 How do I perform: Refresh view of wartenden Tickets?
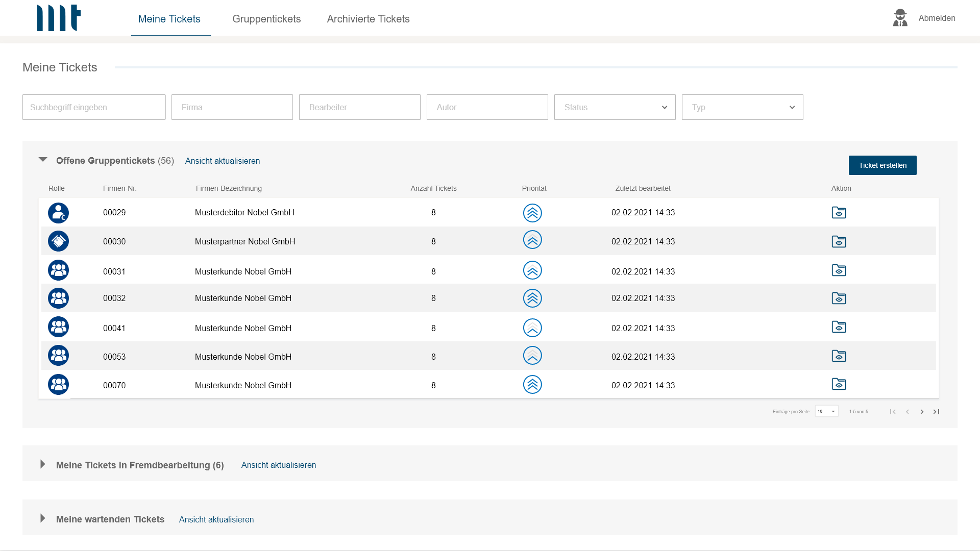pyautogui.click(x=216, y=519)
